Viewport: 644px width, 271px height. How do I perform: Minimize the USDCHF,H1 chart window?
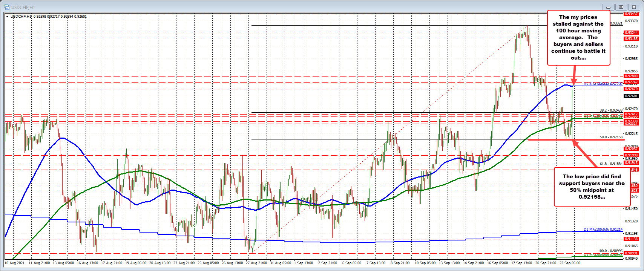(608, 7)
